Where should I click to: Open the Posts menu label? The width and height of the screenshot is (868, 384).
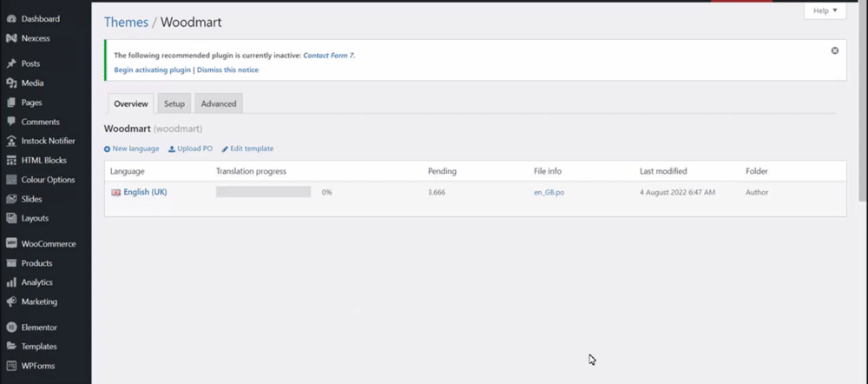click(x=30, y=63)
